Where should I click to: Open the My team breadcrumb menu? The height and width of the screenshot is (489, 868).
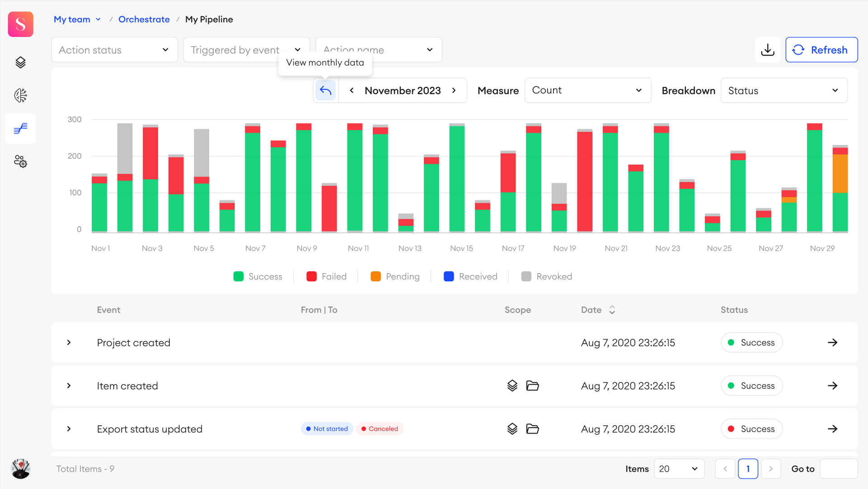coord(77,19)
